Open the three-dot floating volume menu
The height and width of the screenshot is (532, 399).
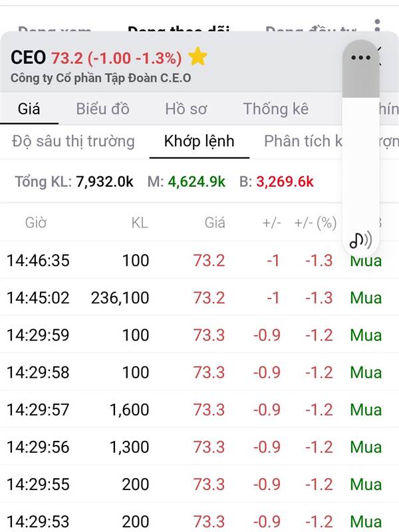(360, 58)
